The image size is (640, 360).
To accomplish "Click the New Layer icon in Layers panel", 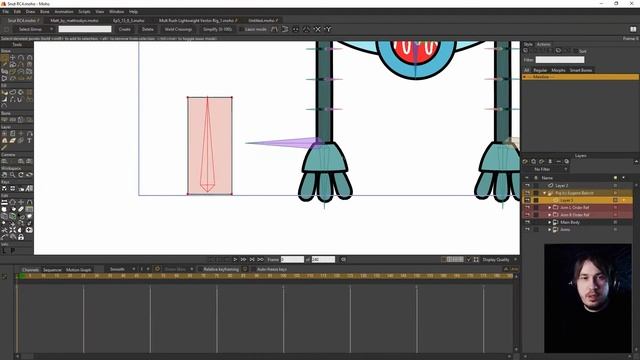I will click(x=525, y=162).
